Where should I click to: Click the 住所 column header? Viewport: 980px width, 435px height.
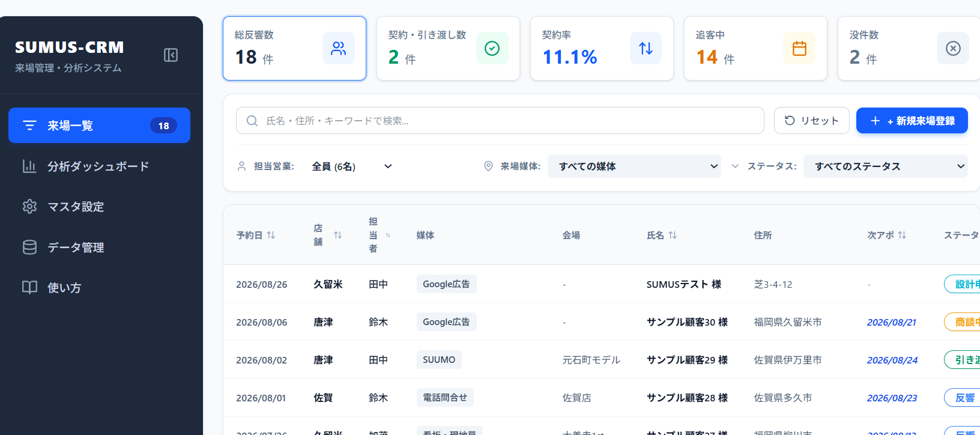[763, 235]
